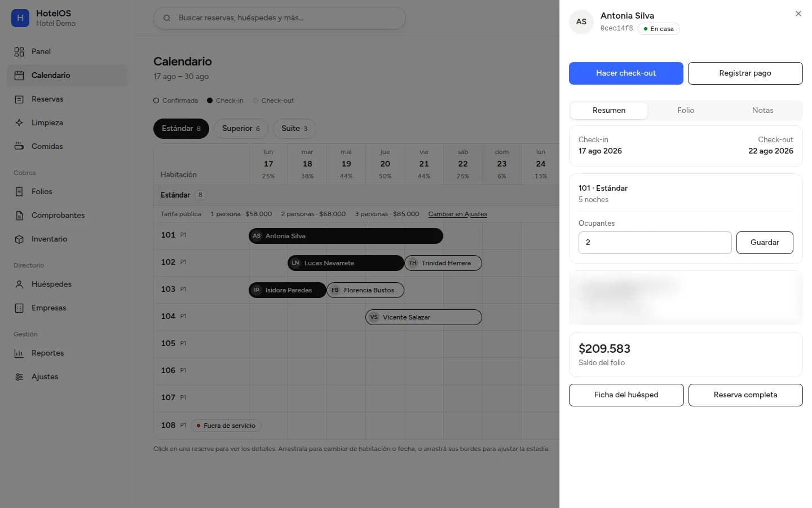Image resolution: width=812 pixels, height=508 pixels.
Task: Click the Hacer check-out button
Action: coord(626,73)
